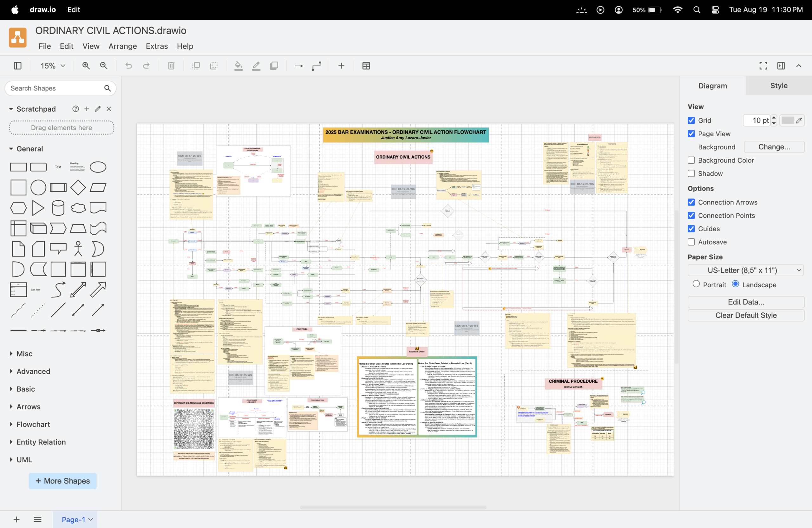Click the zoom in magnifier icon

[x=86, y=66]
